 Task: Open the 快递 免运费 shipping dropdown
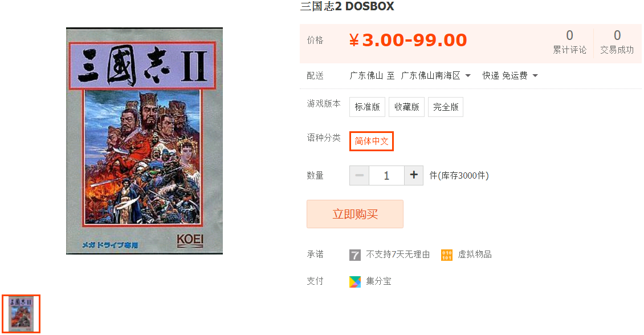point(510,76)
